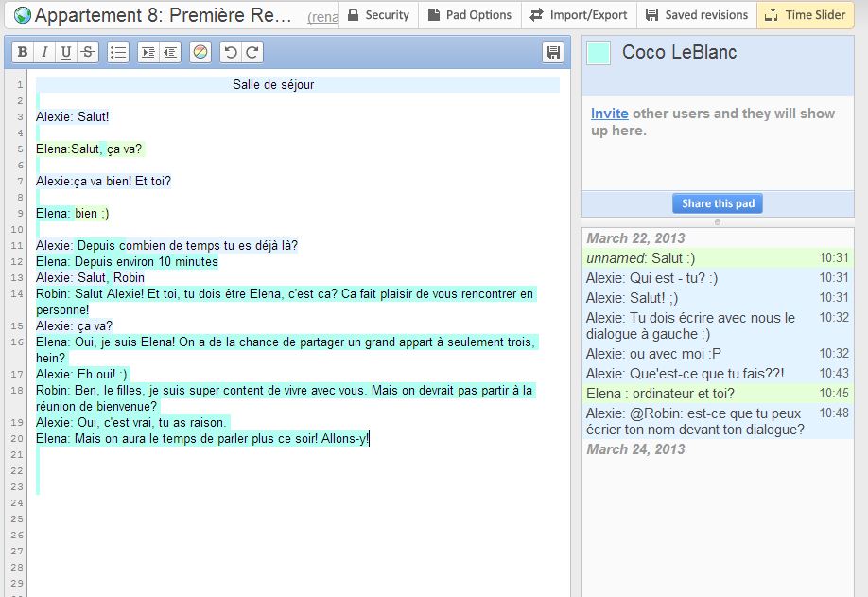Redo the last edit
The image size is (868, 597).
pyautogui.click(x=252, y=53)
